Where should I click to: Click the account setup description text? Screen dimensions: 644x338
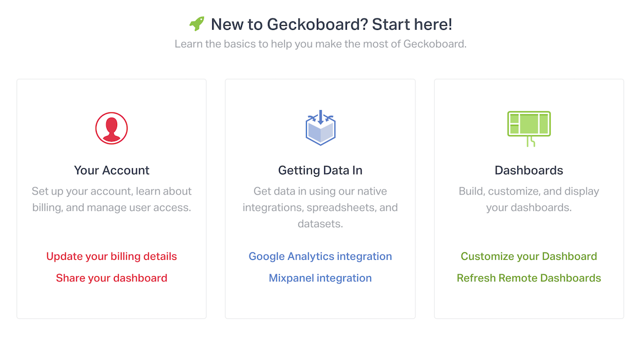pos(111,199)
